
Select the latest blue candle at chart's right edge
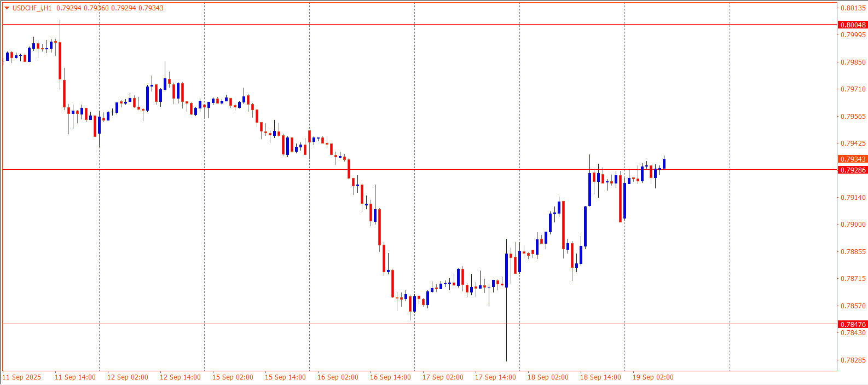pos(664,163)
